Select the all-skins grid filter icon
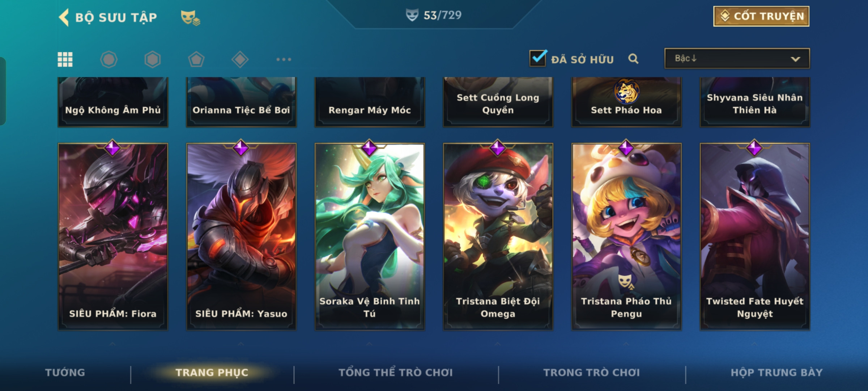Screen dimensions: 868x391 (65, 59)
